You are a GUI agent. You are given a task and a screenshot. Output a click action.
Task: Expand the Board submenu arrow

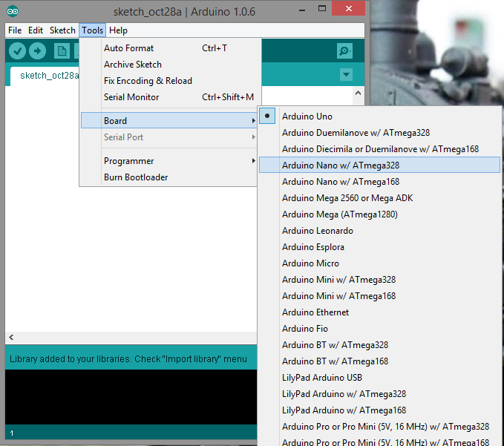point(253,121)
